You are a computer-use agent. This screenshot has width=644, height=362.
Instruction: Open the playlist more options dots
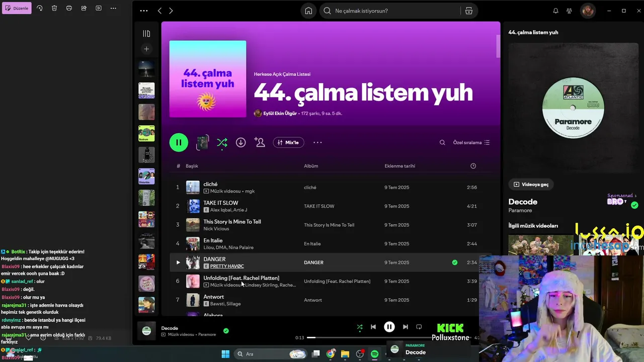point(317,142)
